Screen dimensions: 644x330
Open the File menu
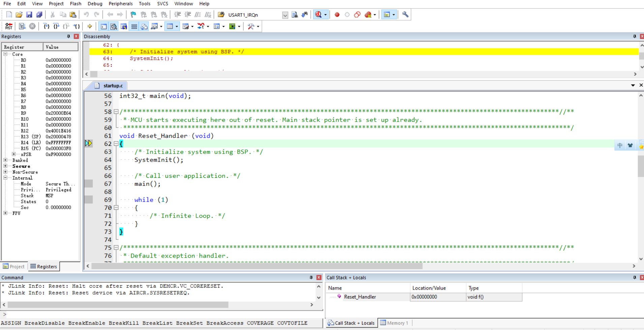coord(7,4)
